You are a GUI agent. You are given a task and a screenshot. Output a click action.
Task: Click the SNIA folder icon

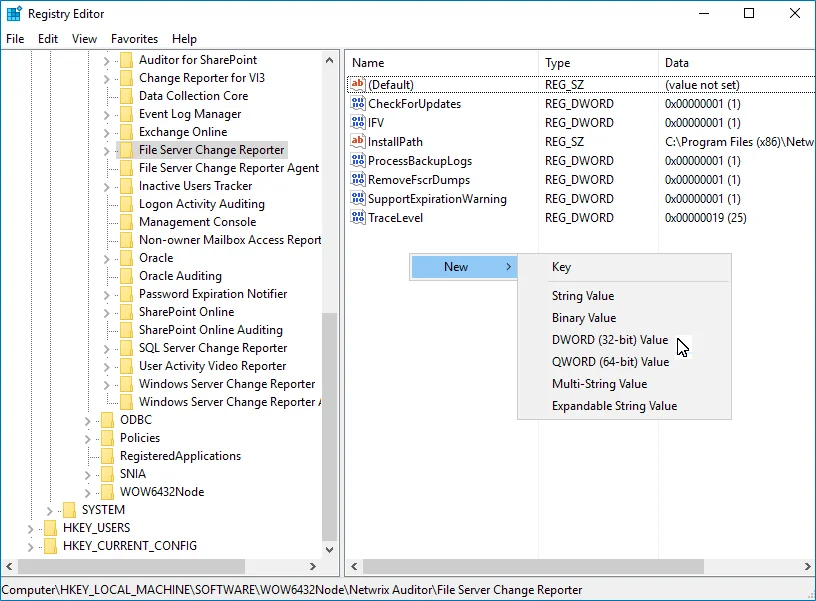pyautogui.click(x=108, y=474)
